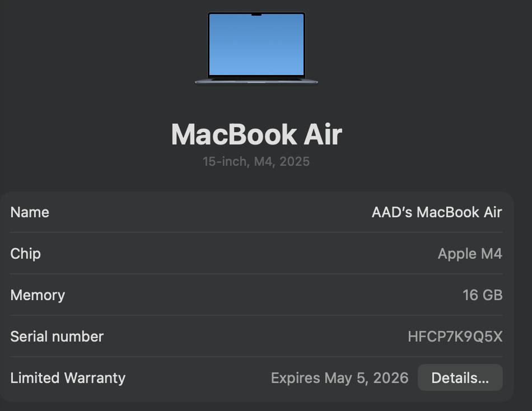The image size is (532, 411).
Task: Edit the computer name "AAD's MacBook Air"
Action: coord(437,212)
